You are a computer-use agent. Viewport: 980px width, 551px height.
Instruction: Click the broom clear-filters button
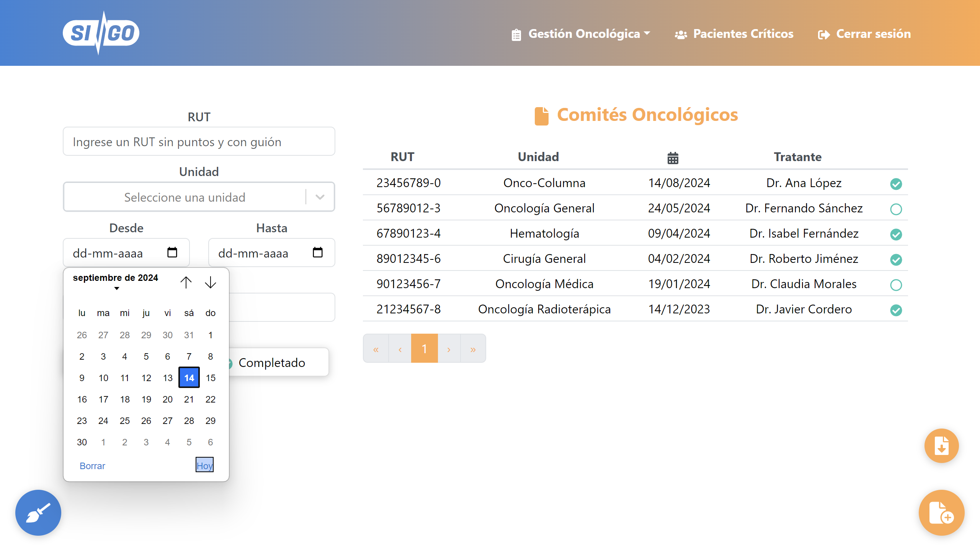click(38, 513)
